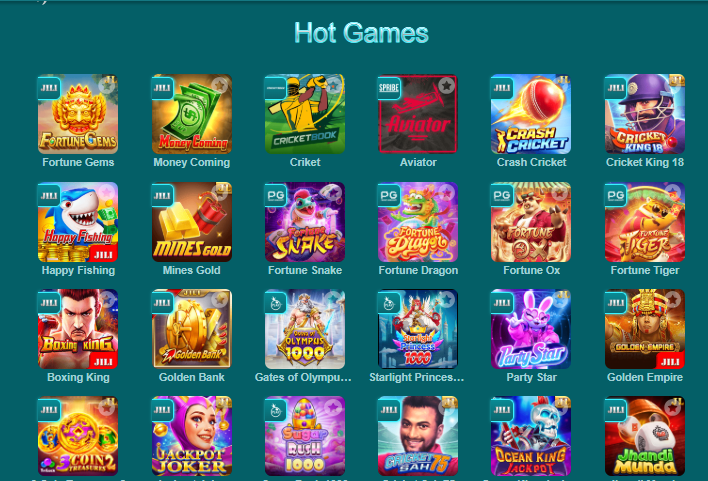
Task: Select the Jackpot Joker game icon
Action: click(x=192, y=436)
